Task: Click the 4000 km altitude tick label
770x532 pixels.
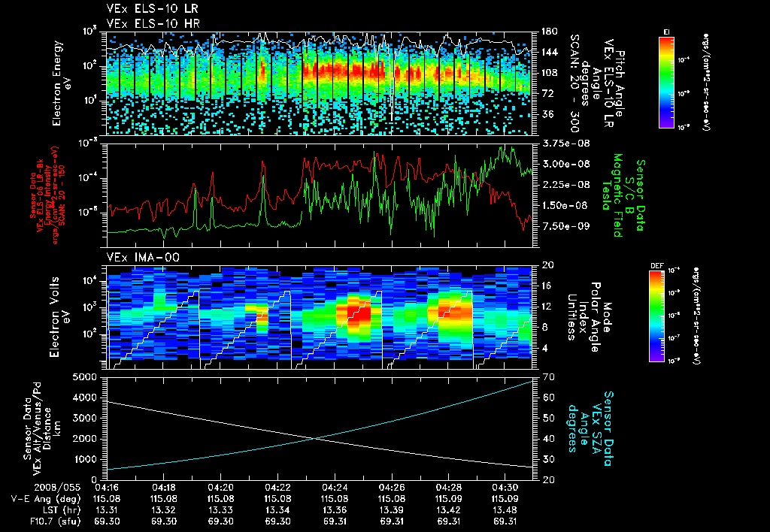Action: 85,397
